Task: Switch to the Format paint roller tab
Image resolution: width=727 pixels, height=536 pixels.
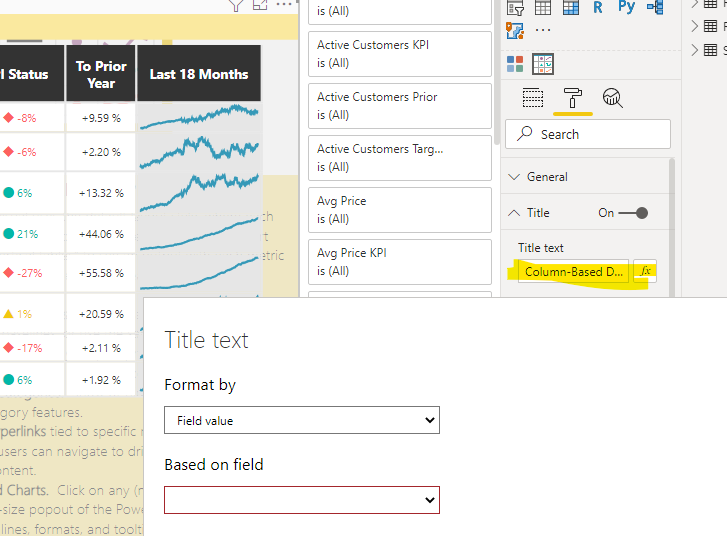Action: (573, 98)
